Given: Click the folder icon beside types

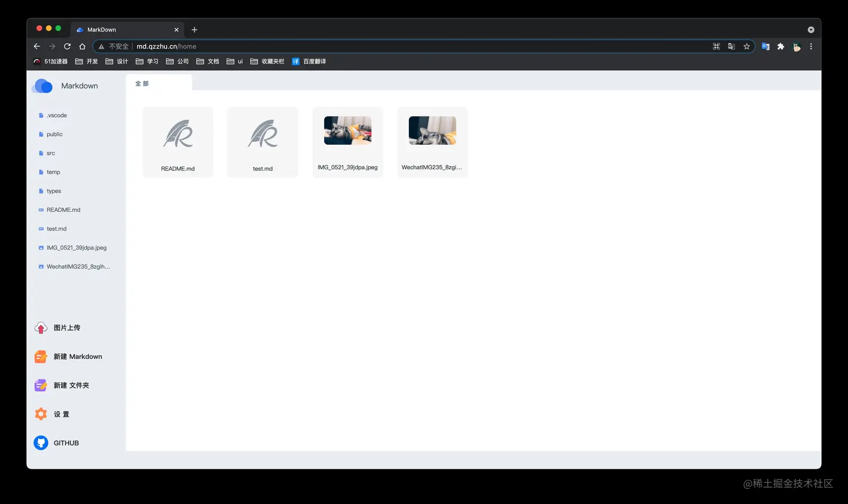Looking at the screenshot, I should tap(41, 191).
